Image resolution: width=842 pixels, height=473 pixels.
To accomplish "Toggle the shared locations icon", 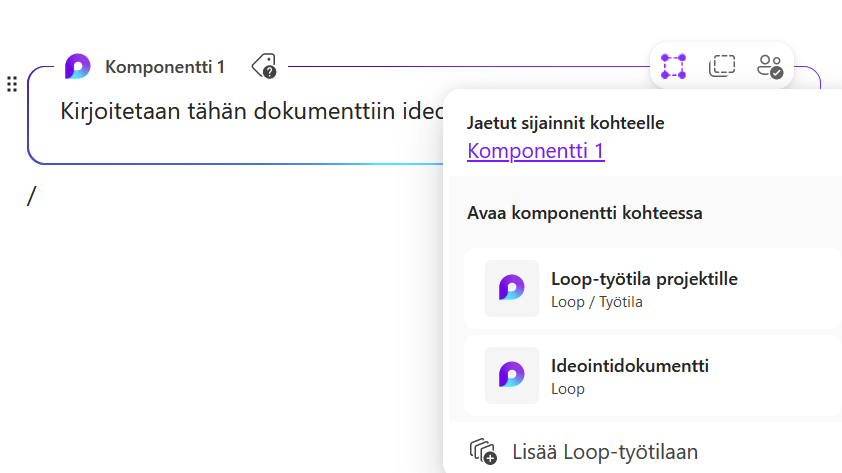I will click(x=673, y=67).
